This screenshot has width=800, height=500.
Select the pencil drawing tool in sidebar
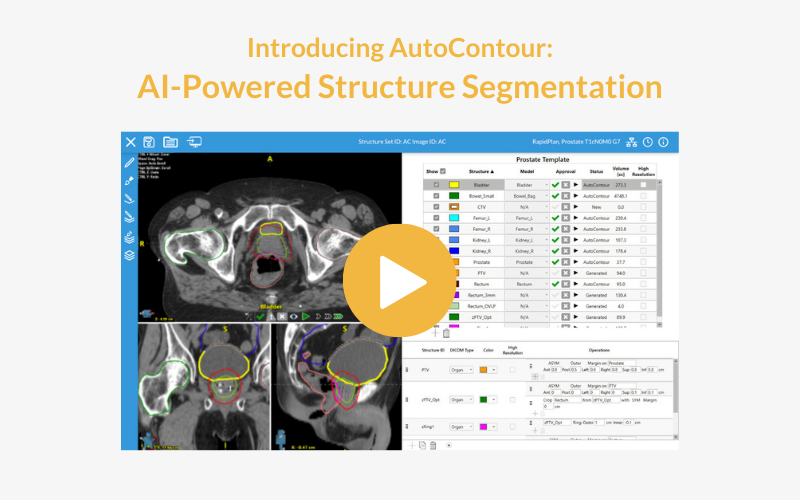[129, 162]
